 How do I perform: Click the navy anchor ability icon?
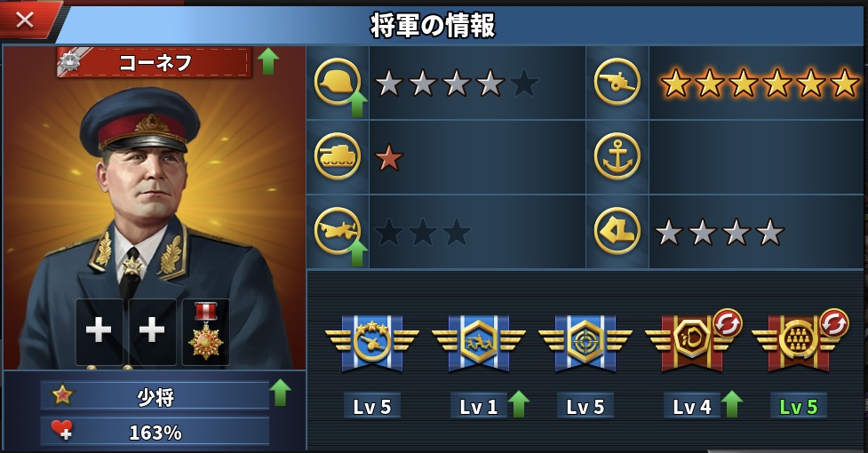[x=617, y=156]
